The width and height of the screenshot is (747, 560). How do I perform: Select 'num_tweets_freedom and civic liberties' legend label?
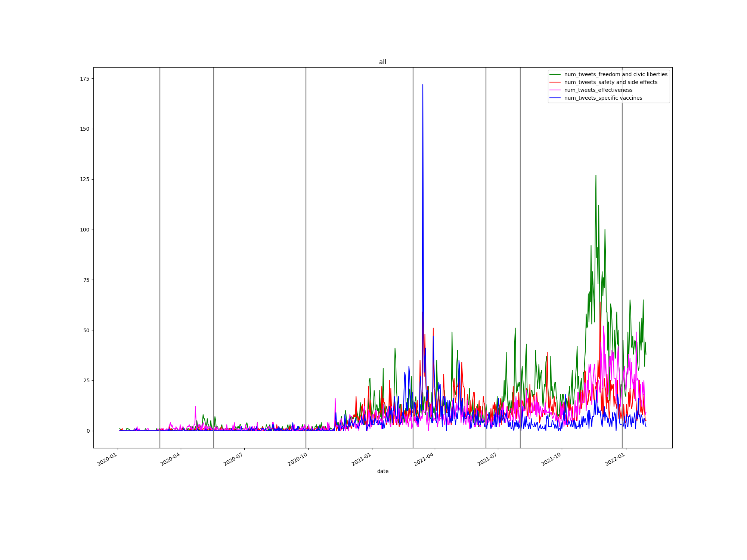coord(616,75)
